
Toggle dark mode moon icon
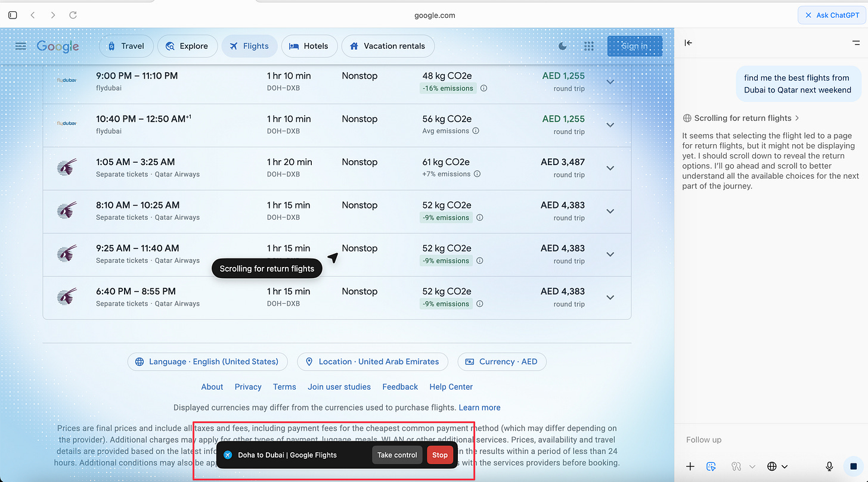[563, 46]
